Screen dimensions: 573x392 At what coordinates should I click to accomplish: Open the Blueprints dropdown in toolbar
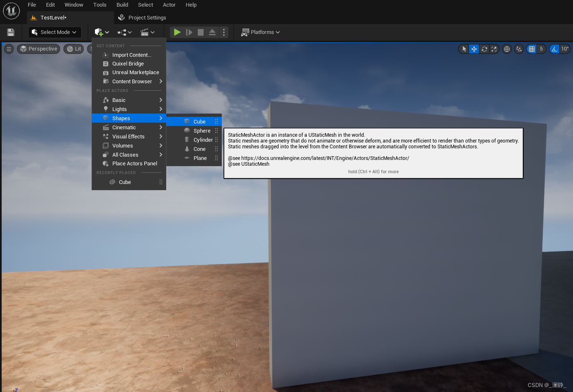(124, 32)
